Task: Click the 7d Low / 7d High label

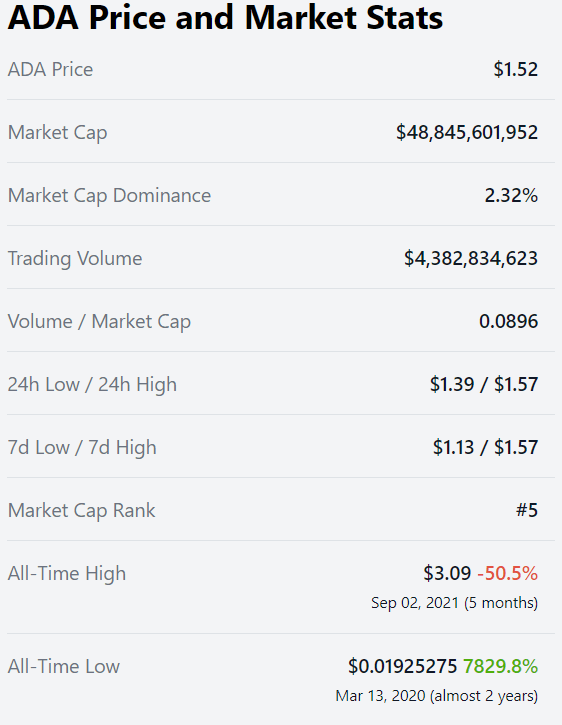Action: [82, 448]
